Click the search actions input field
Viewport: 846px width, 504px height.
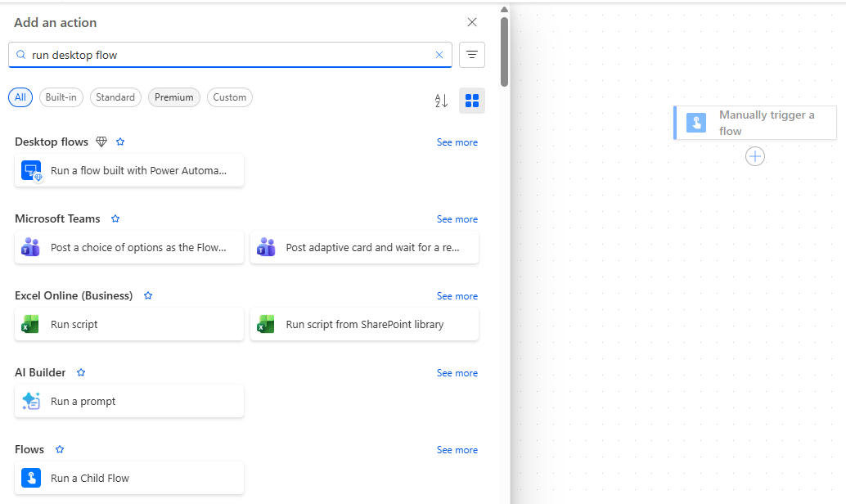pos(231,55)
